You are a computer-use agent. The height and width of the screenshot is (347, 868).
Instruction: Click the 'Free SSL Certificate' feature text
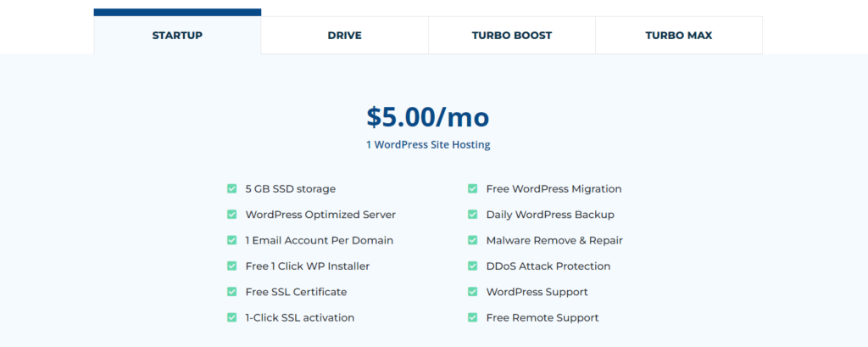(296, 292)
